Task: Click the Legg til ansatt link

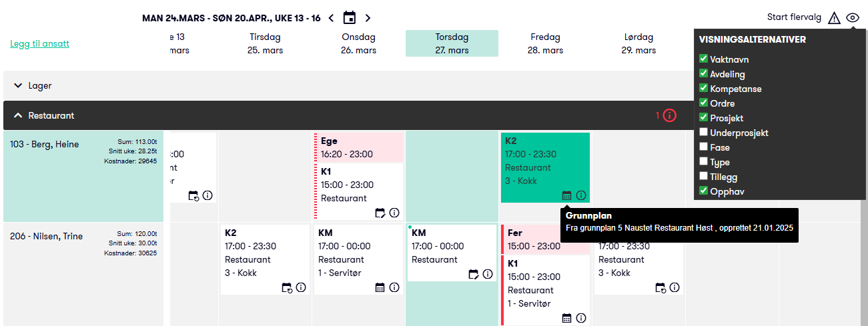Action: (39, 44)
